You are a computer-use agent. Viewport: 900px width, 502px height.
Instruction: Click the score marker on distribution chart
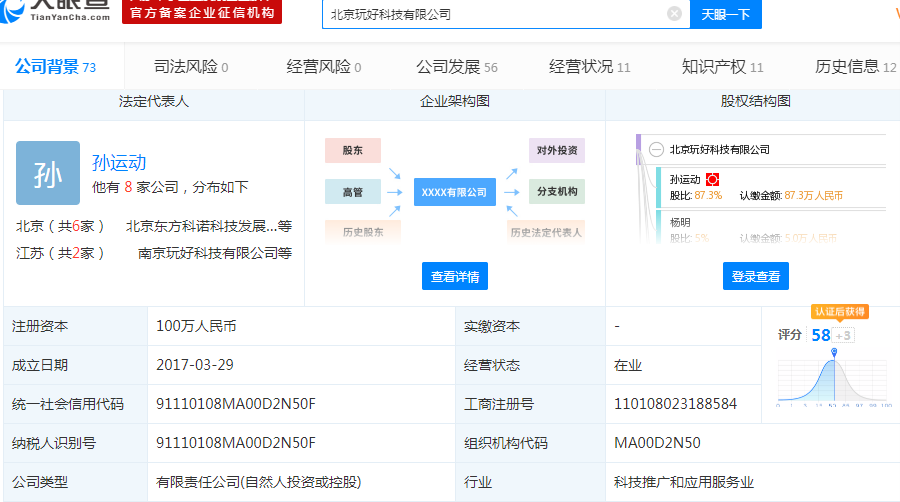tap(834, 352)
